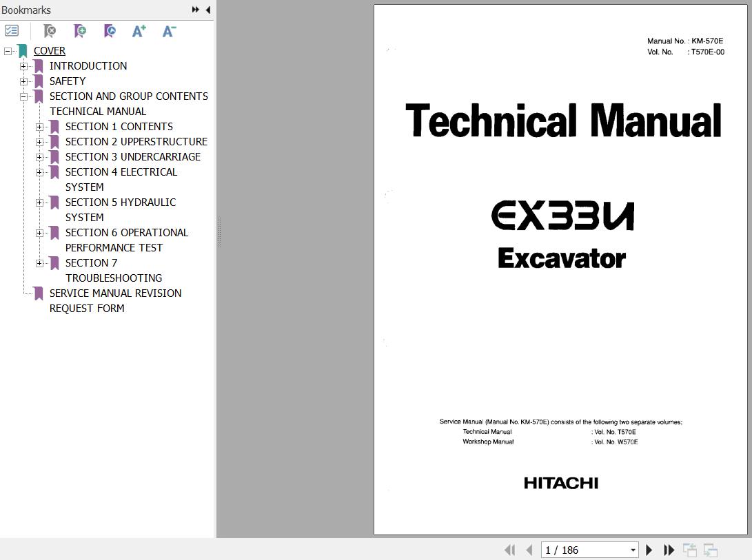752x560 pixels.
Task: Expand SECTION 2 UPPERSTRUCTURE bookmark
Action: pyautogui.click(x=39, y=142)
